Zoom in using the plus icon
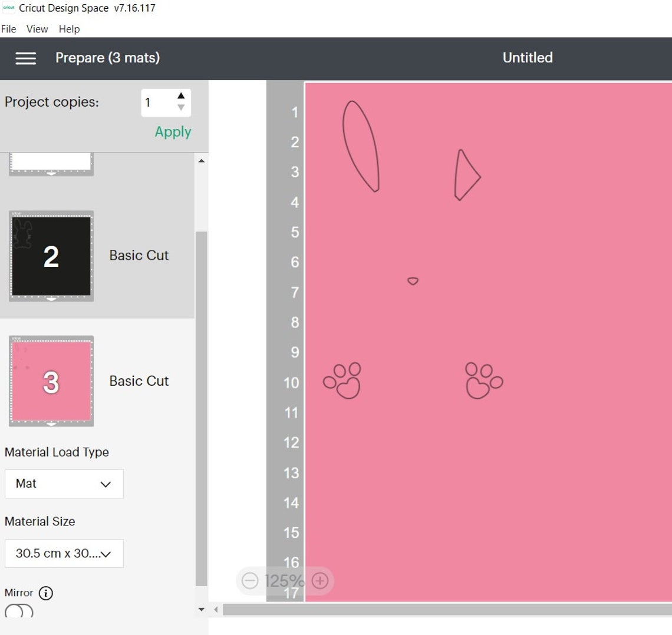This screenshot has width=672, height=635. 319,580
